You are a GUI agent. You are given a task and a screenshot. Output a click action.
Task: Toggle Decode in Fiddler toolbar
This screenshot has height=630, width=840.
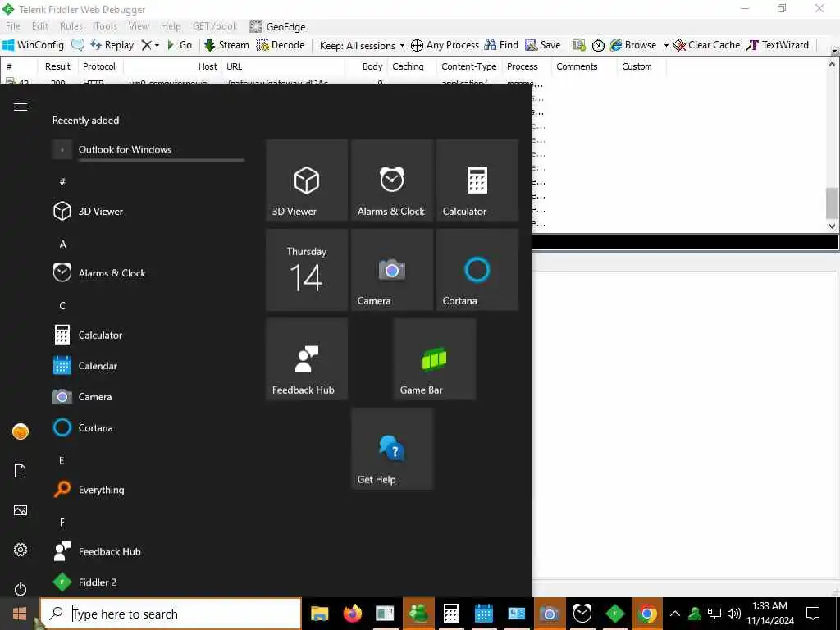(x=281, y=45)
